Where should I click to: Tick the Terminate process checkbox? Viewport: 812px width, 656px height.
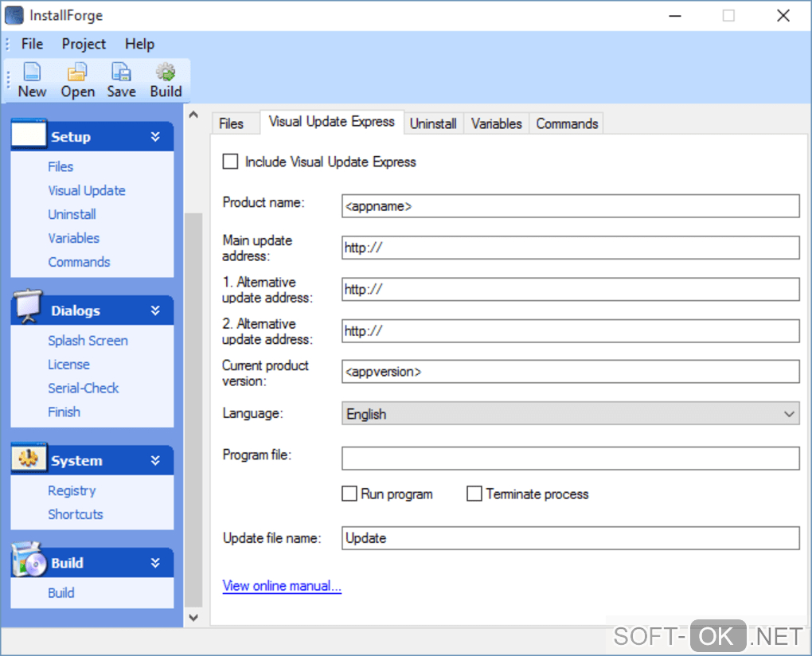(474, 494)
